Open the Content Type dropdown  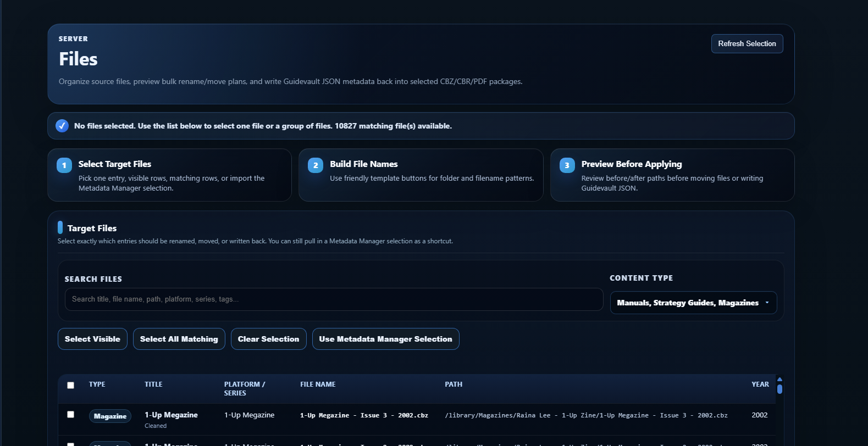[693, 303]
